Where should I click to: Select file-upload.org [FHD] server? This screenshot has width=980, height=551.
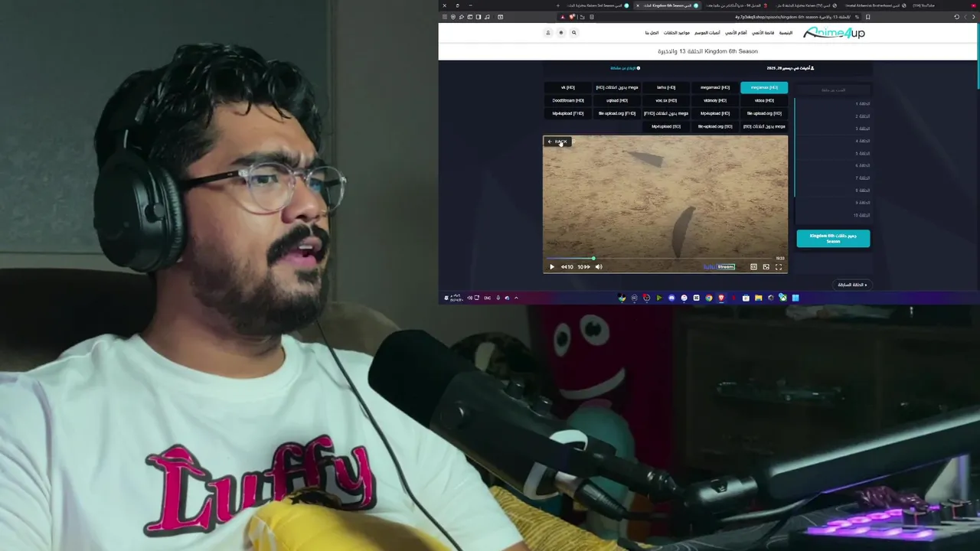[x=617, y=113]
